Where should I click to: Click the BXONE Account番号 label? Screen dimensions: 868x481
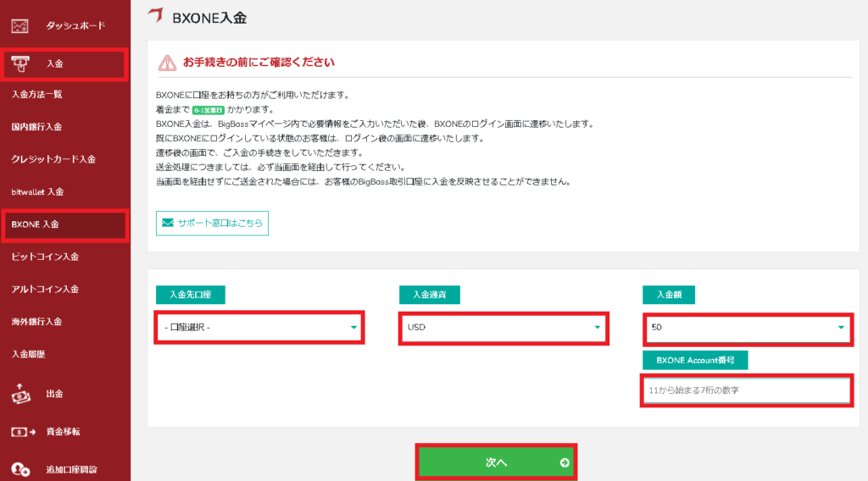click(695, 361)
